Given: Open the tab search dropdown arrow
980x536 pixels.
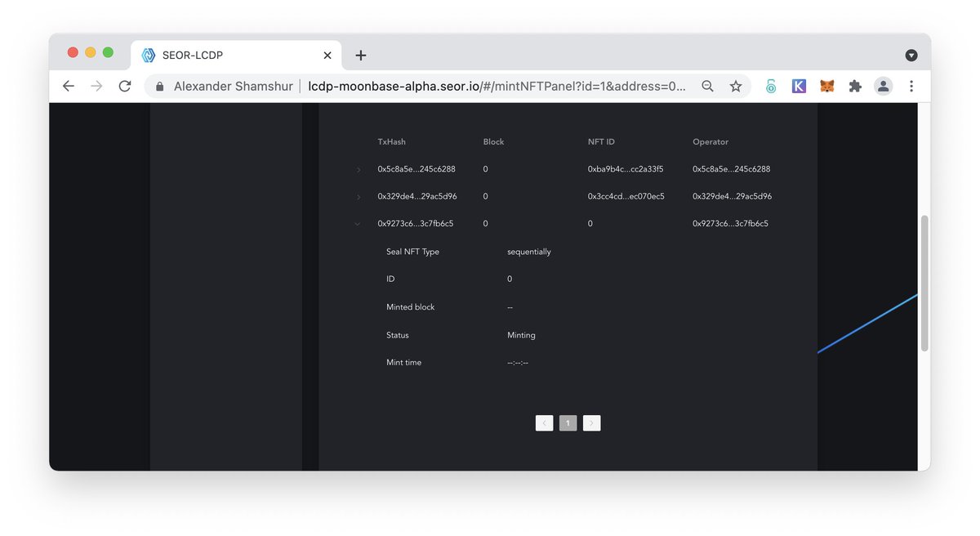Looking at the screenshot, I should click(x=911, y=56).
